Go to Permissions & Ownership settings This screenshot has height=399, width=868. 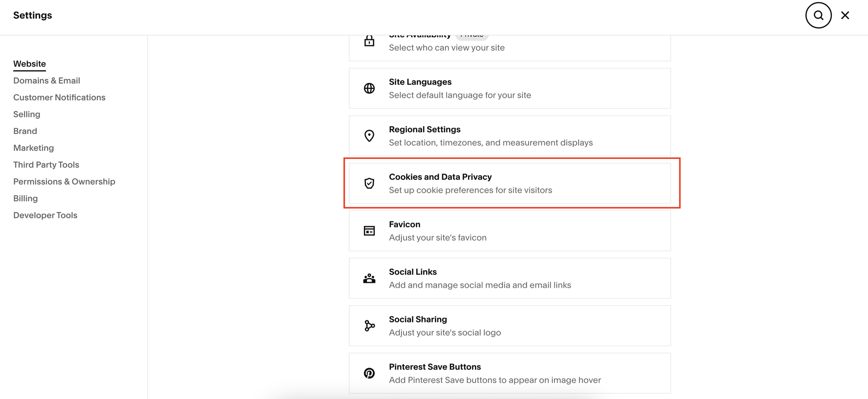64,181
